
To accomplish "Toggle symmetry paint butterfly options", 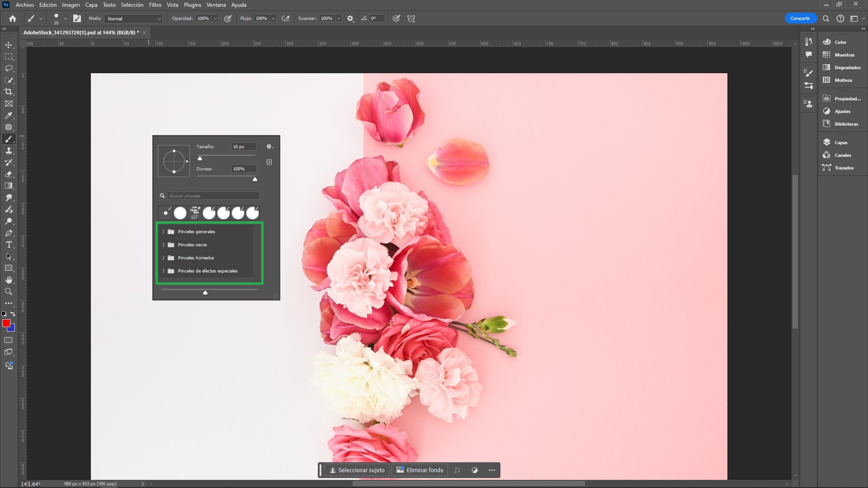I will coord(411,19).
